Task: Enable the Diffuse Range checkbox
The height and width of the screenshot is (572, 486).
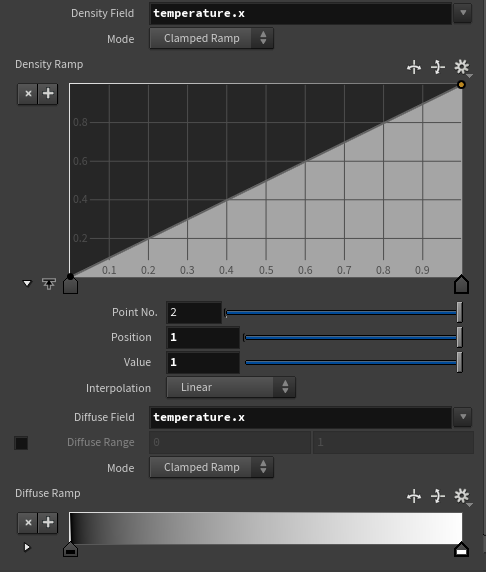Action: pyautogui.click(x=21, y=443)
